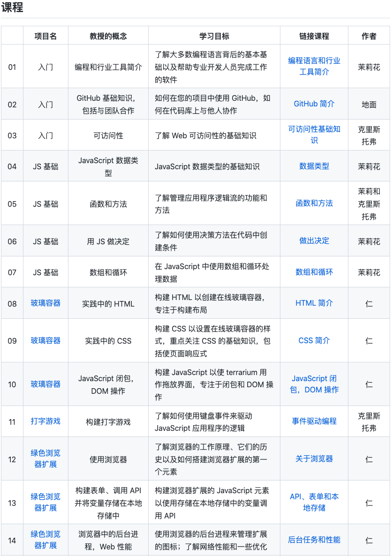
Task: Click the 使用浏览器 concept cell
Action: [x=108, y=459]
